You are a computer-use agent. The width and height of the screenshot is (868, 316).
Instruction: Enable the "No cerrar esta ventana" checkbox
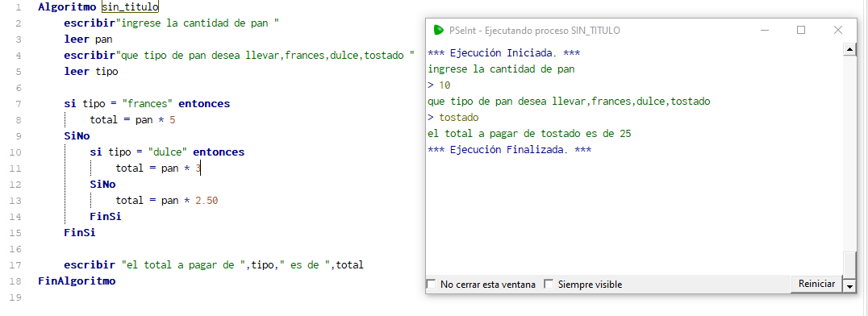pos(432,285)
